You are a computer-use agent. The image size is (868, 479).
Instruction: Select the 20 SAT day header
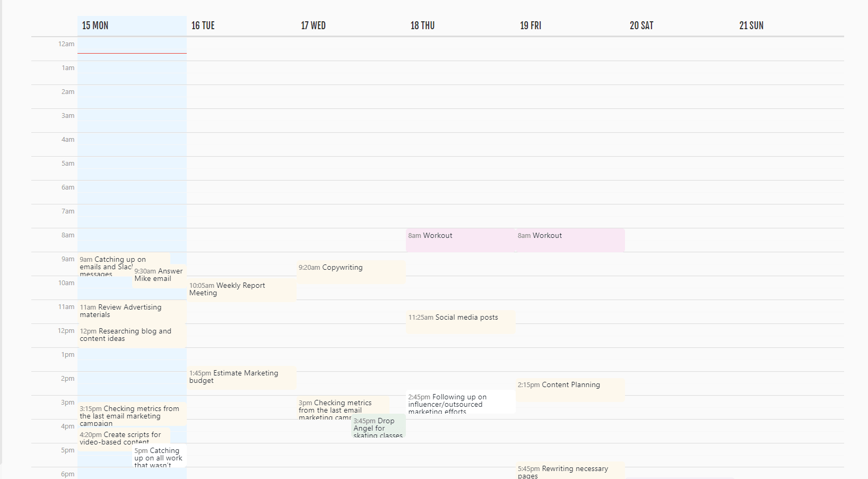[641, 25]
